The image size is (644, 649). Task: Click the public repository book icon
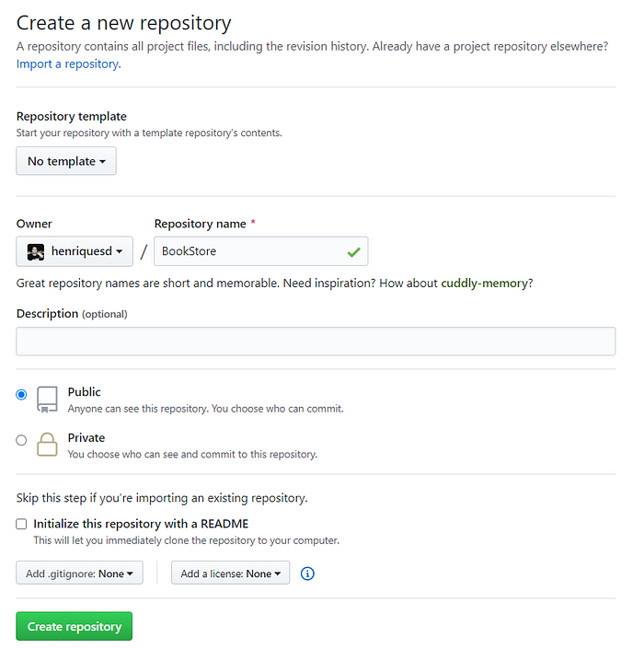tap(47, 400)
